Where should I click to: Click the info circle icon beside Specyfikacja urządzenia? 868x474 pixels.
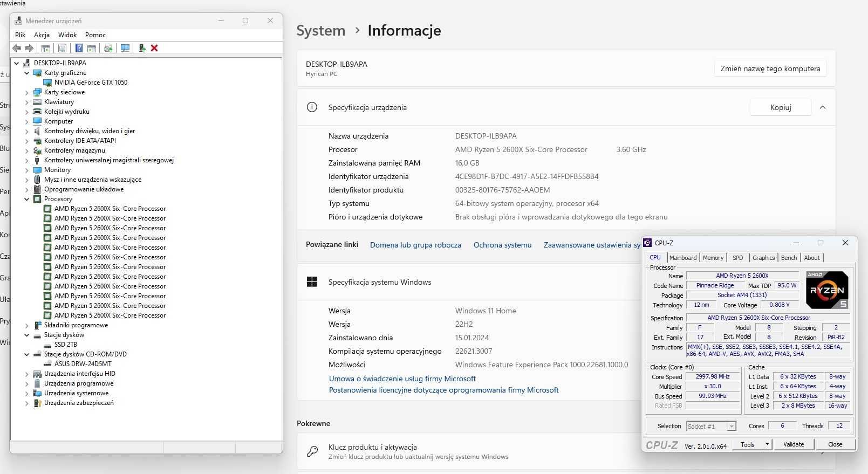[312, 107]
